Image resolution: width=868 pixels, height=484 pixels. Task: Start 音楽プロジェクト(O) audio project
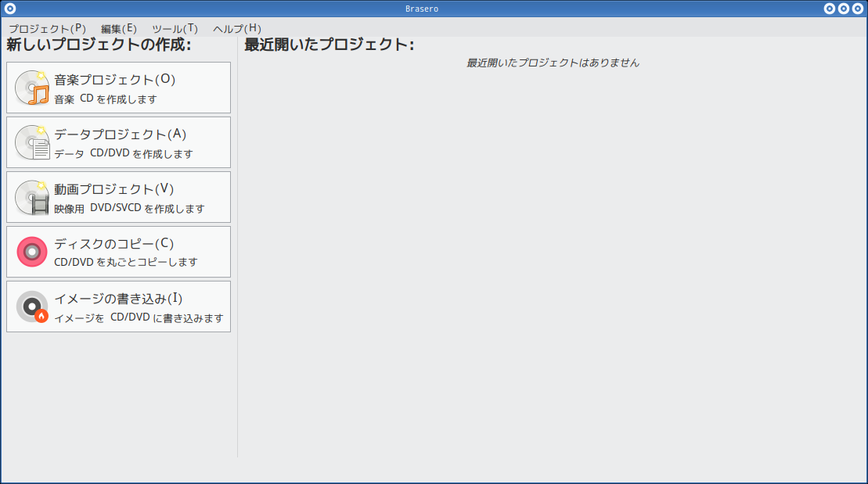pos(118,88)
